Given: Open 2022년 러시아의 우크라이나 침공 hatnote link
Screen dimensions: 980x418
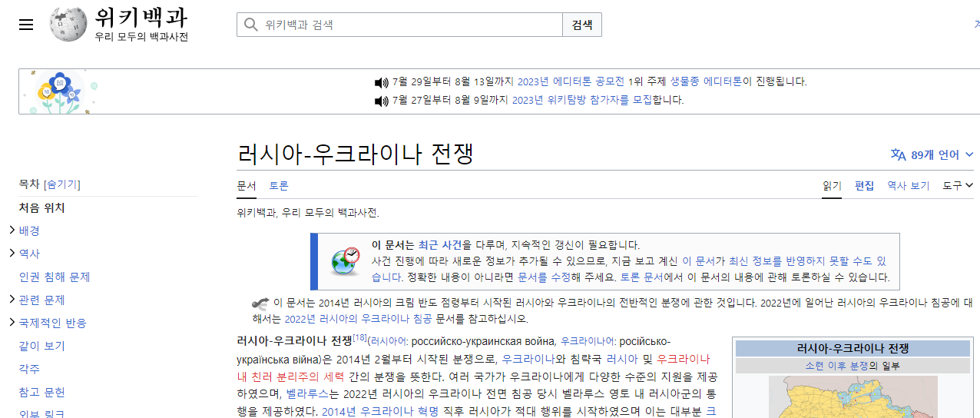Looking at the screenshot, I should [x=358, y=319].
